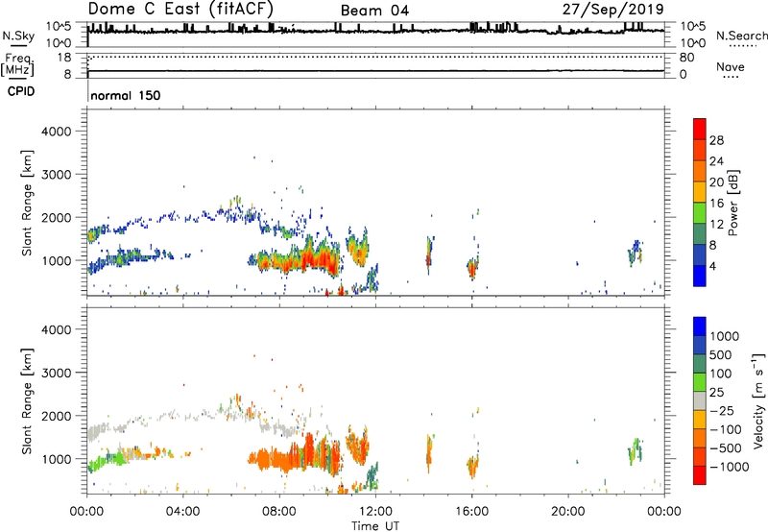
Task: Click the "08:00" time tick label
Action: pyautogui.click(x=279, y=512)
